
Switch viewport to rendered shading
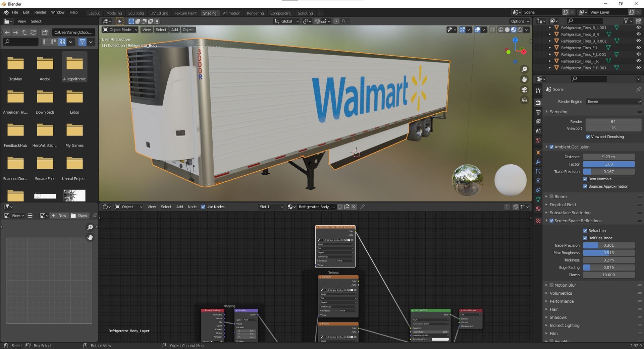click(x=520, y=30)
